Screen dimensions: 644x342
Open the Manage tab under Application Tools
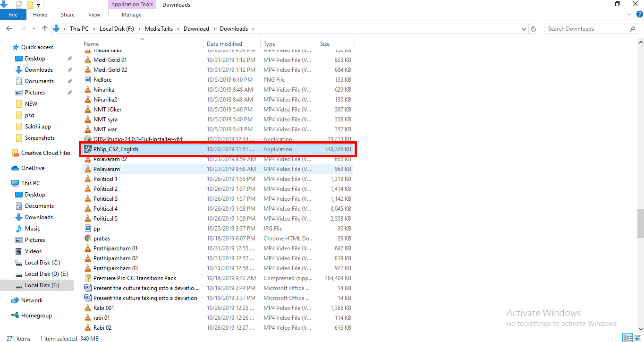[x=131, y=15]
